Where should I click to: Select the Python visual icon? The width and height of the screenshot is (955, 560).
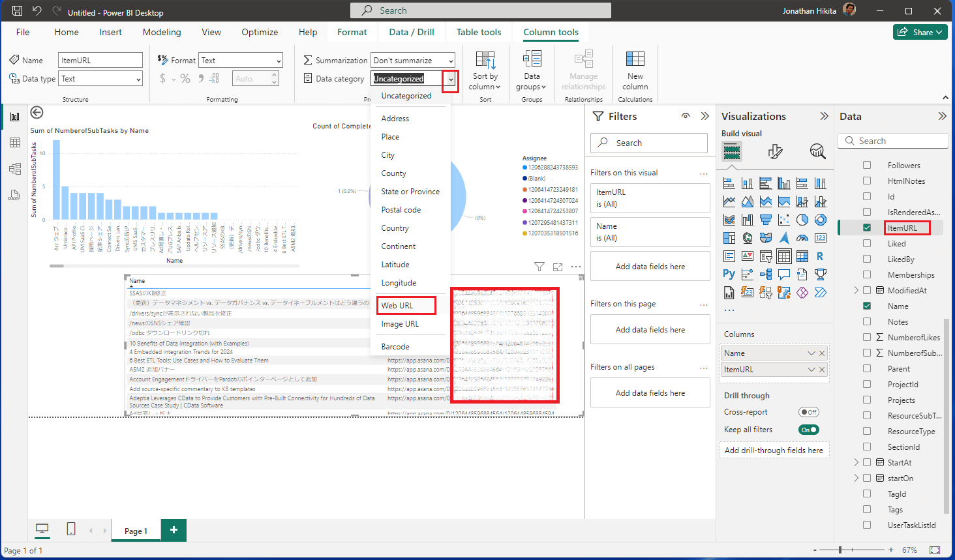(729, 274)
